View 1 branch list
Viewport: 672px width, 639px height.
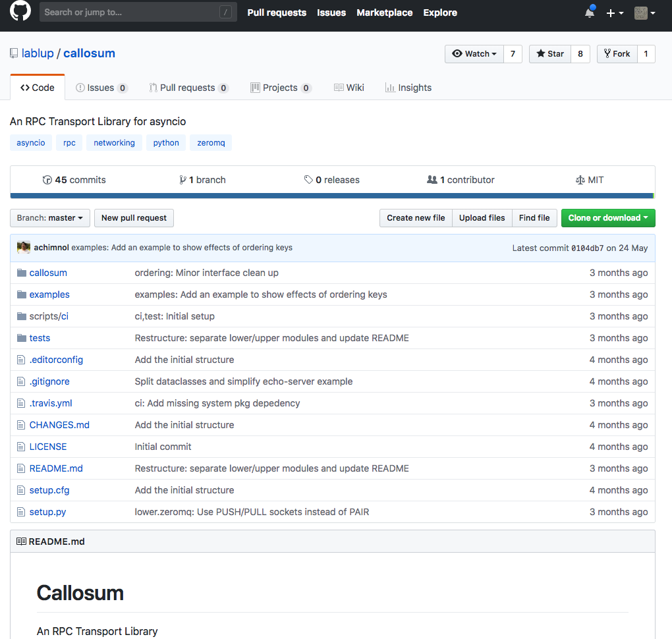[x=202, y=180]
